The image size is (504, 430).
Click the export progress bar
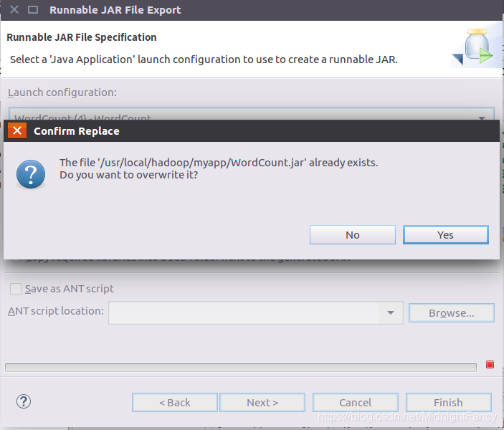(241, 368)
